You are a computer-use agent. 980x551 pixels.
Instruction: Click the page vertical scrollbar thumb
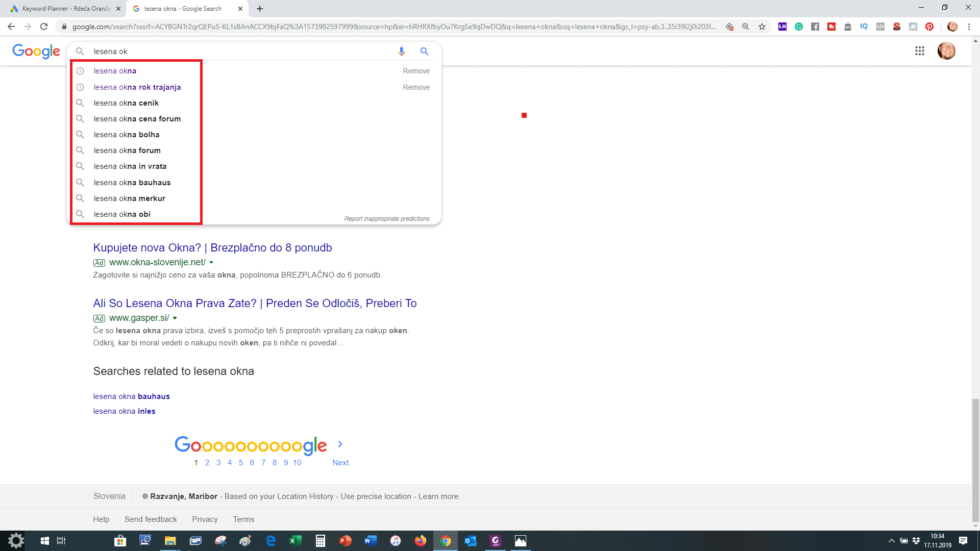[x=975, y=459]
